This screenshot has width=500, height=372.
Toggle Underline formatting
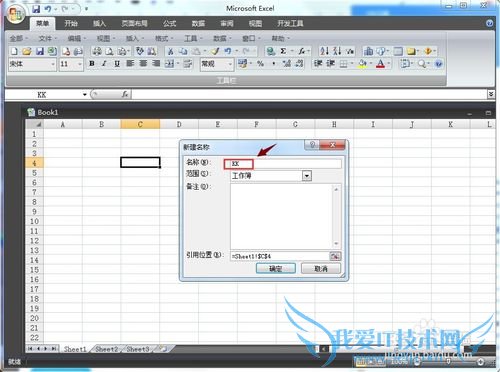tap(117, 64)
